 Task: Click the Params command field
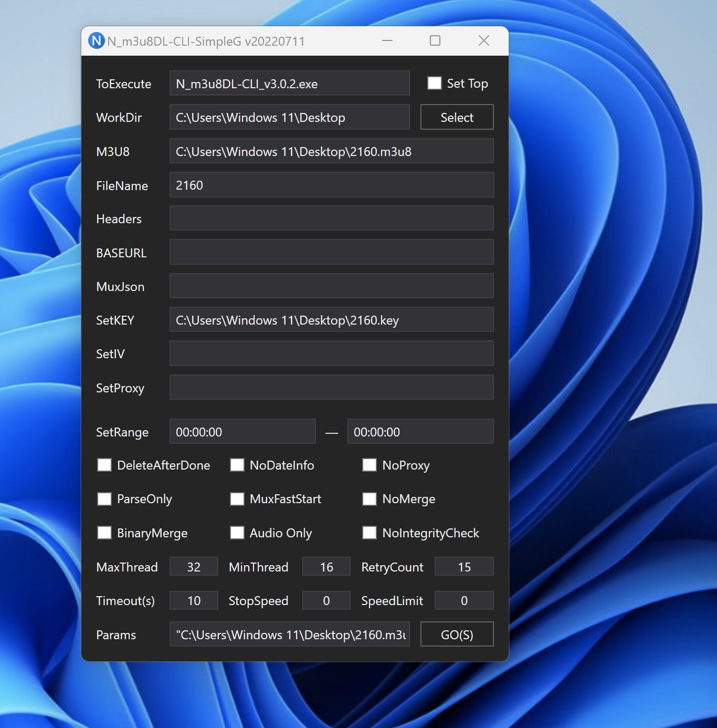coord(290,634)
